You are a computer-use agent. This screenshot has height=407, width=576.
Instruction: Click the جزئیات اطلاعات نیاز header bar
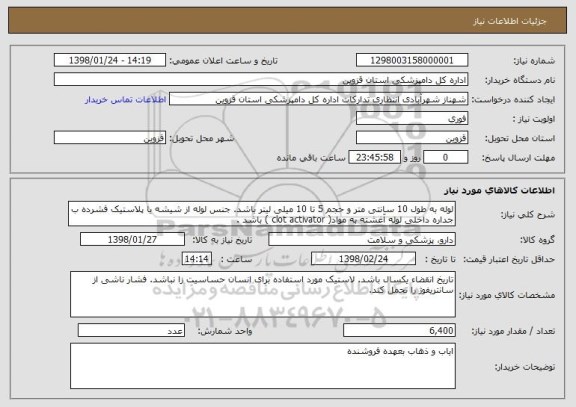click(x=288, y=21)
